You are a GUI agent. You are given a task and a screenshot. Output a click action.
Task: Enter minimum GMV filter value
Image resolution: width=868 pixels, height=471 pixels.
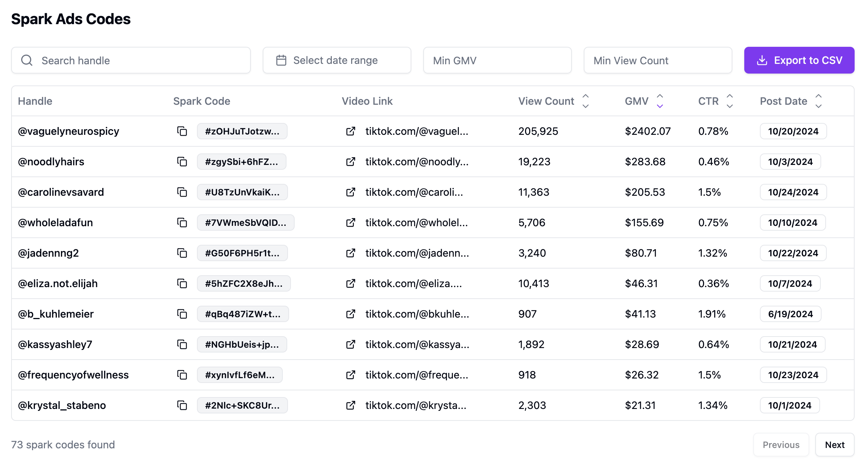(x=497, y=60)
